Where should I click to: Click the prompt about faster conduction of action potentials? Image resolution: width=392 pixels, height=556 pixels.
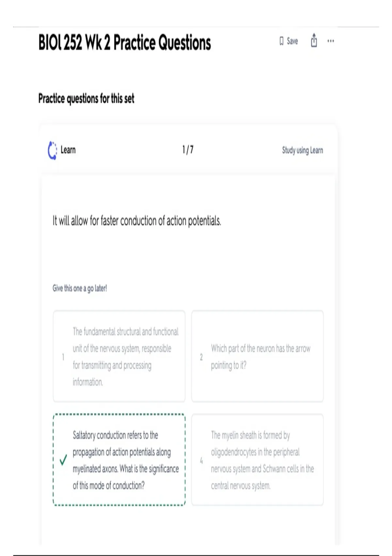(x=137, y=221)
